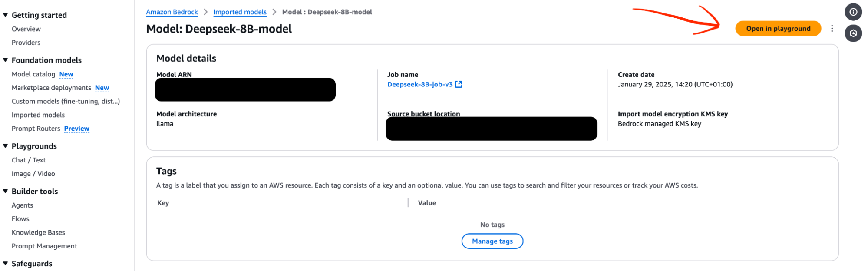868x271 pixels.
Task: Expand or collapse the Safeguards section
Action: (6, 264)
